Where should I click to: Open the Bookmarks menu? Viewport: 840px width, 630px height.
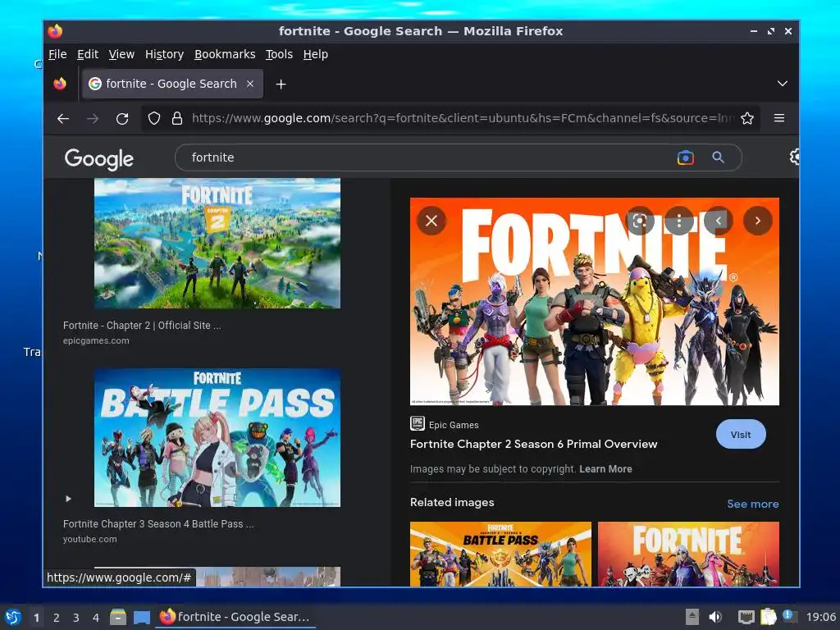coord(225,54)
